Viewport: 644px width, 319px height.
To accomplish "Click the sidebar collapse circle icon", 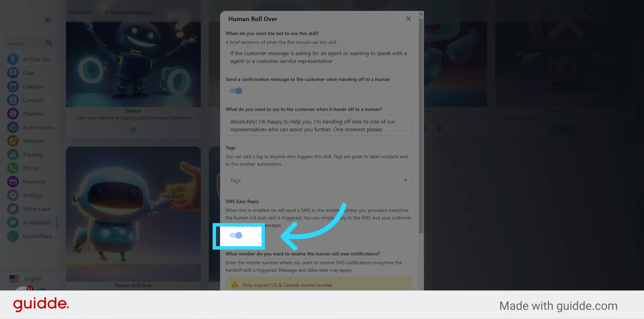I will tap(48, 20).
